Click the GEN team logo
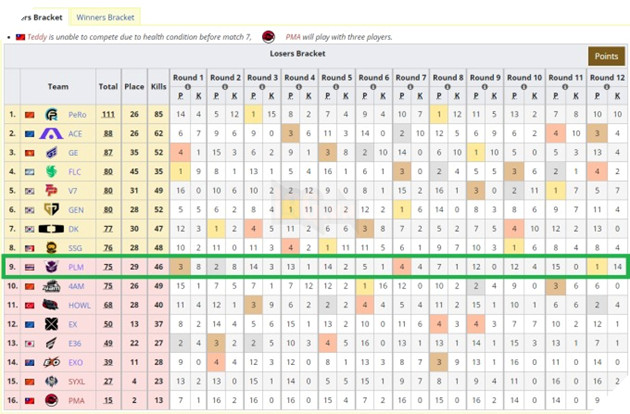Viewport: 630px width, 414px height. [52, 210]
